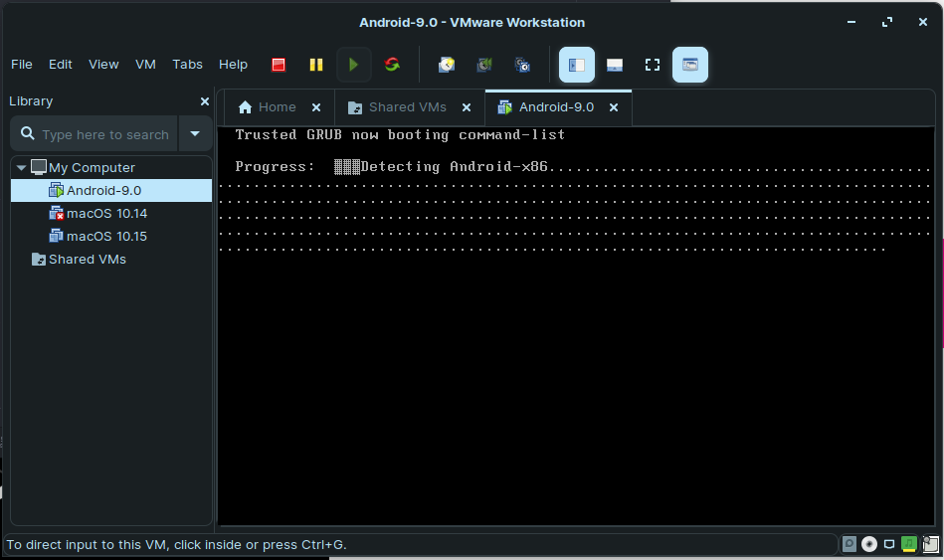This screenshot has height=560, width=944.
Task: Open the VM menu
Action: pos(145,65)
